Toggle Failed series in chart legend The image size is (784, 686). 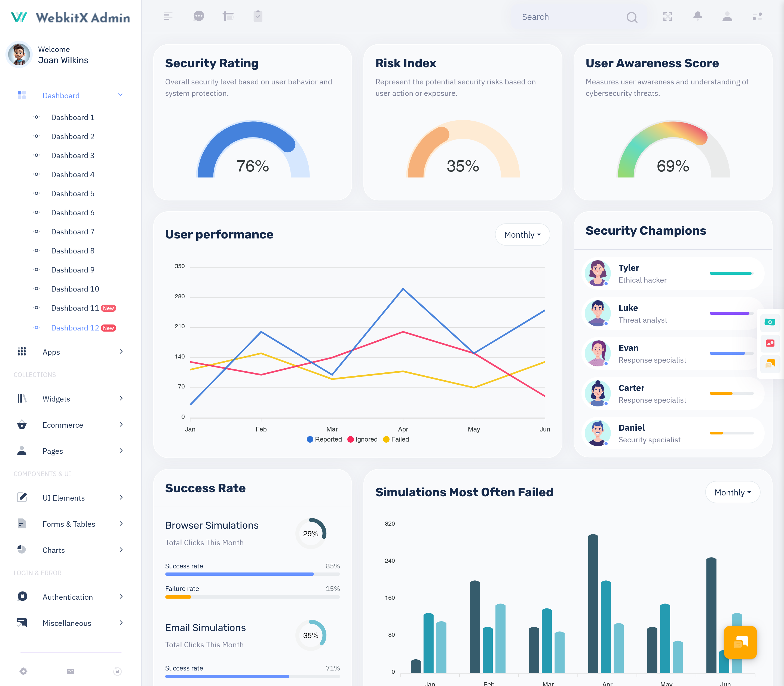[396, 439]
